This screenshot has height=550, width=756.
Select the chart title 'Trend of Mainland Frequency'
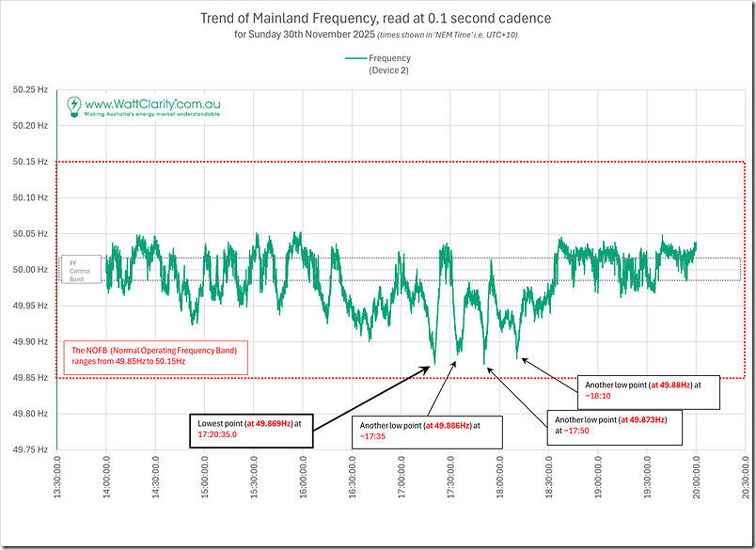coord(376,17)
